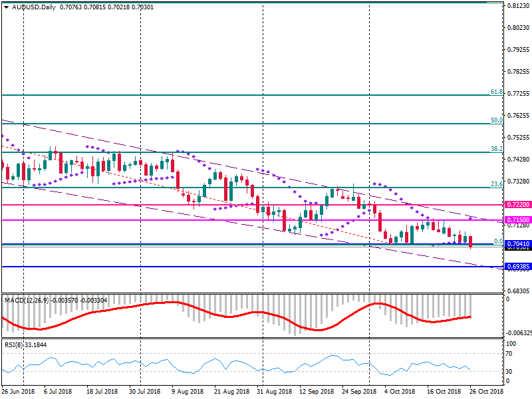Click the 23.6 Fibonacci level label
Viewport: 532px width, 399px height.
495,184
